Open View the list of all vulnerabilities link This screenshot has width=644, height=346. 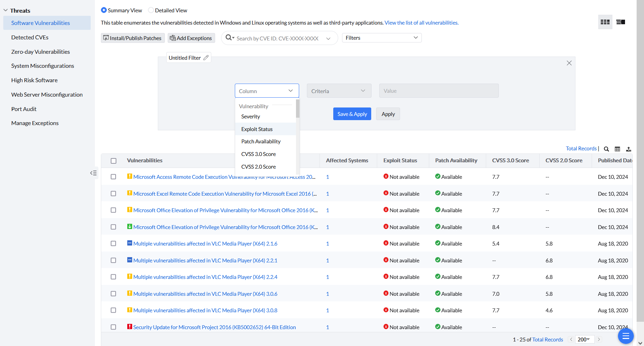pos(421,23)
